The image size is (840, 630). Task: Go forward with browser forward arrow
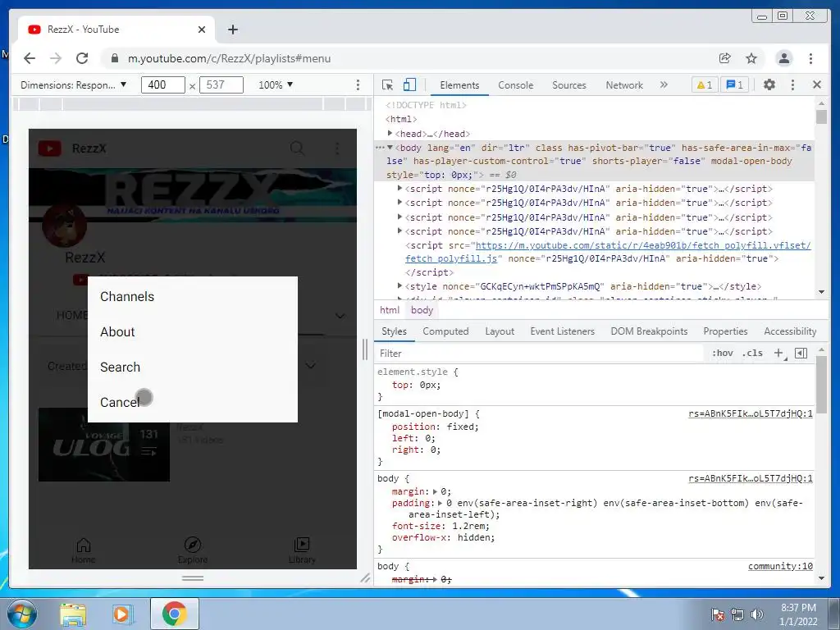coord(56,58)
